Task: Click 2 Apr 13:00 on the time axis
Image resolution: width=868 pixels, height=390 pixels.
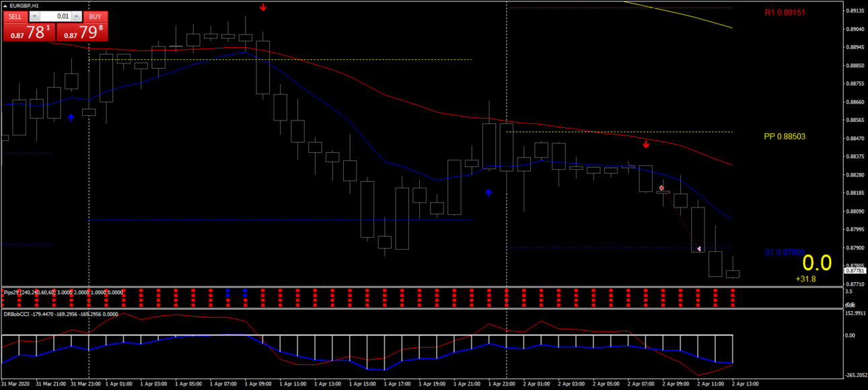Action: 746,384
